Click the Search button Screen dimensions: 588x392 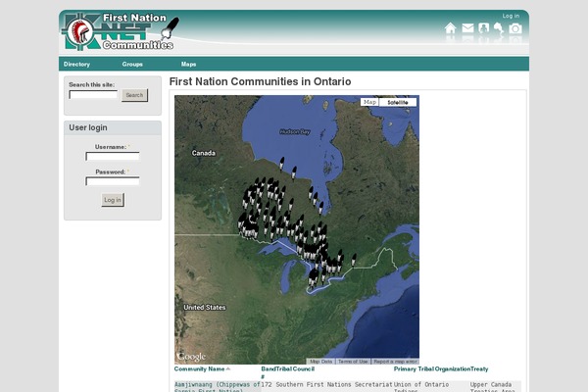pos(134,95)
